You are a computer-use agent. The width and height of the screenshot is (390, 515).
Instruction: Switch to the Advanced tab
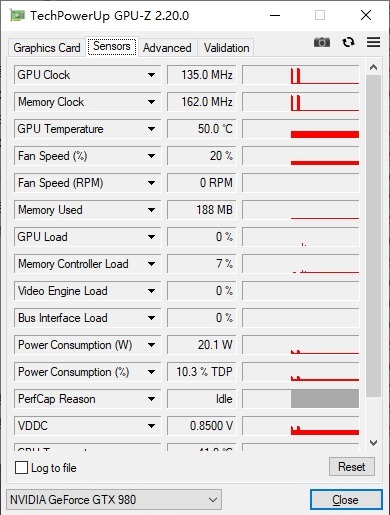(x=167, y=48)
